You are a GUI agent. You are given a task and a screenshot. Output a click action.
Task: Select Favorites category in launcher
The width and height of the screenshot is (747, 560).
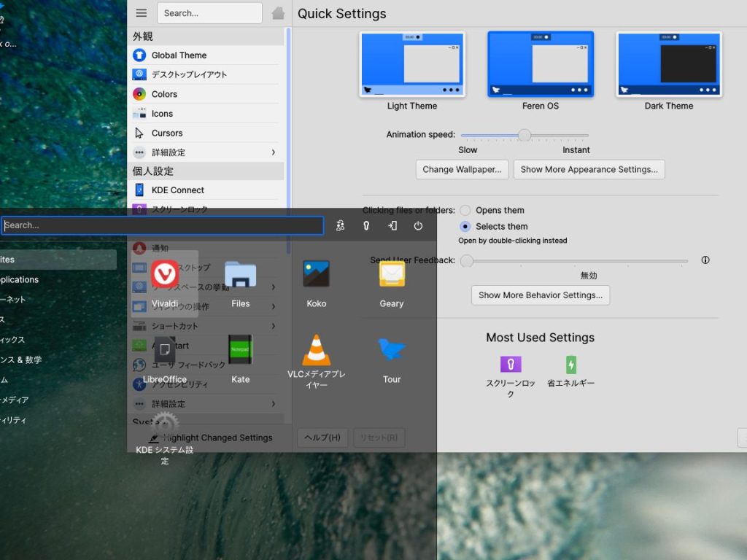[x=58, y=260]
